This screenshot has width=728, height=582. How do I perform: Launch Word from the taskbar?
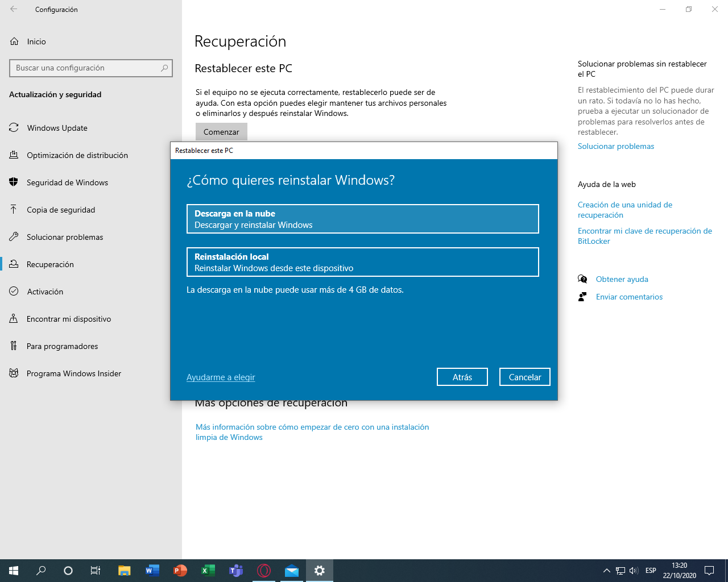[152, 571]
